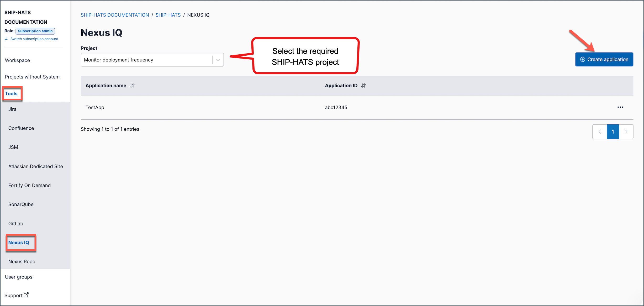
Task: Click the Application ID column header
Action: 341,86
